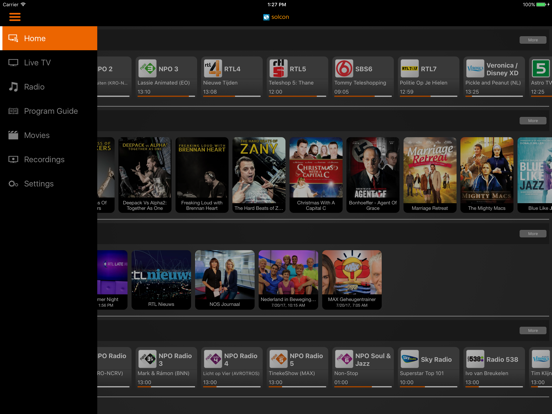This screenshot has width=552, height=414.
Task: Select 'Non-Stop' on NPO Soul & Jazz
Action: tap(346, 373)
